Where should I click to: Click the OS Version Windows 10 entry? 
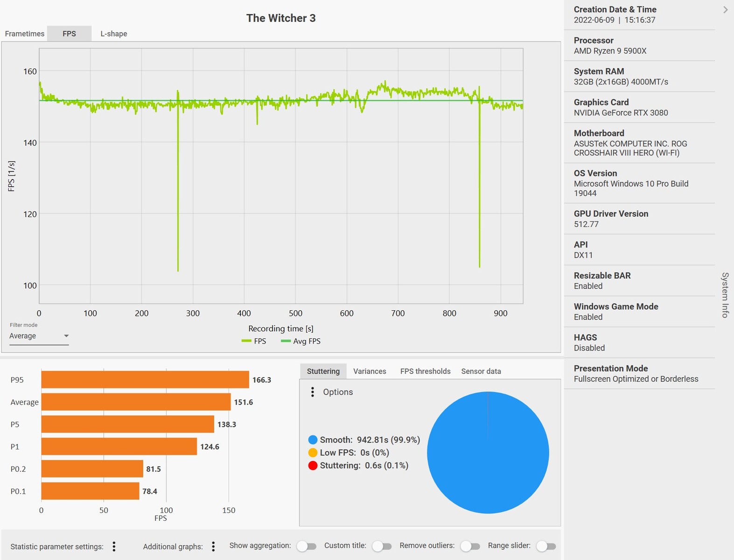639,183
